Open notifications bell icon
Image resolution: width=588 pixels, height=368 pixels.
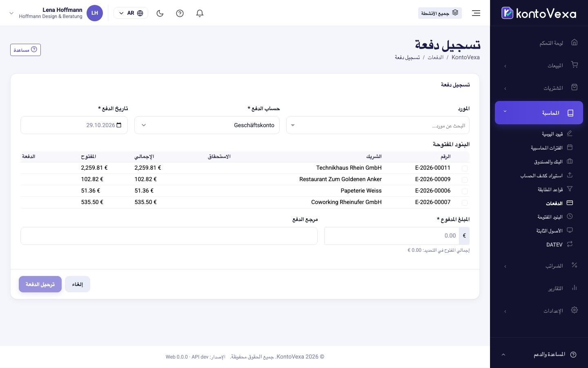(x=200, y=13)
